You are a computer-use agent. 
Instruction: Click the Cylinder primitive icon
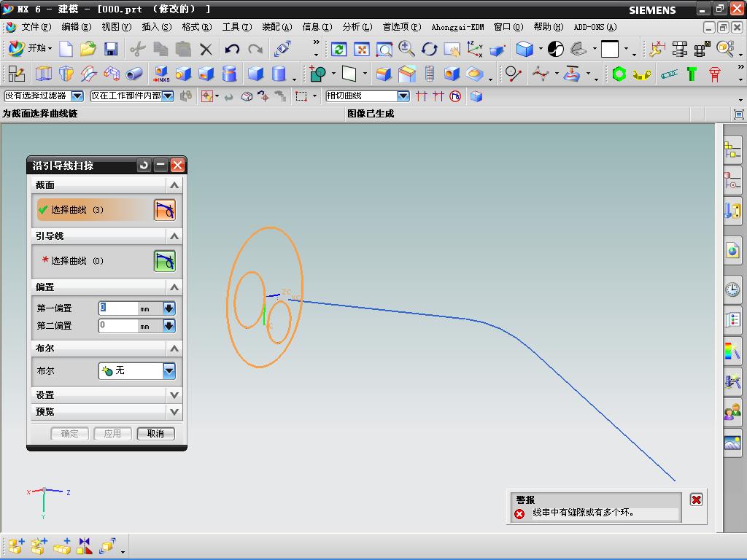click(279, 74)
